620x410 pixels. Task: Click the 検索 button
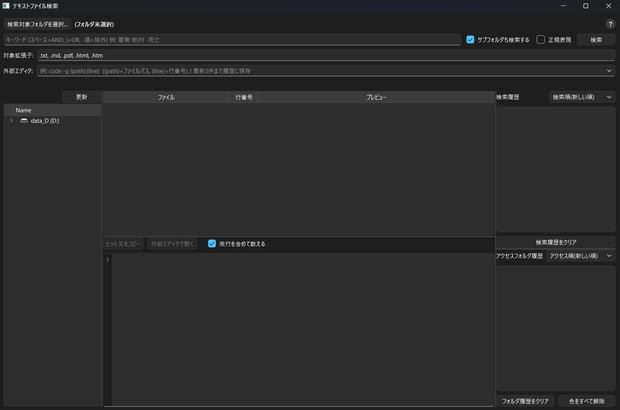(596, 40)
